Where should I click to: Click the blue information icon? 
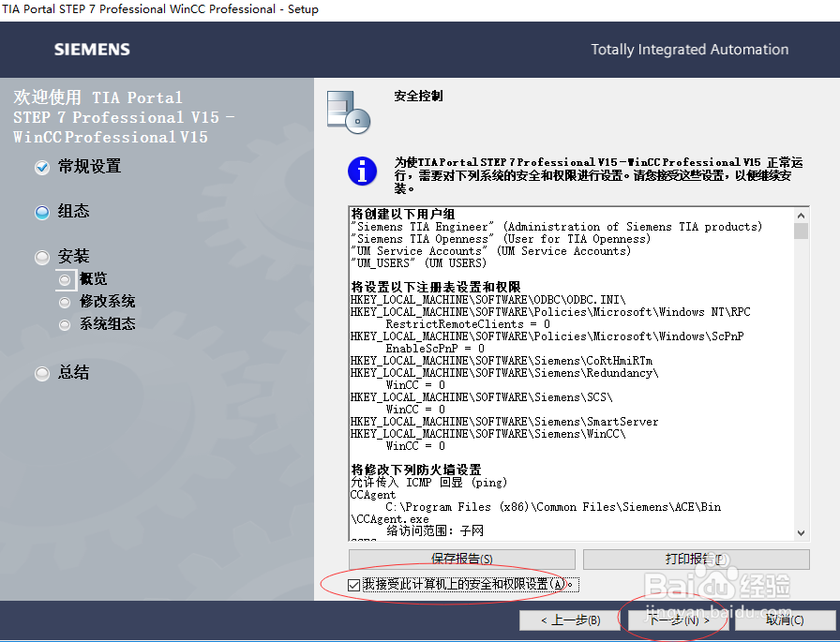362,172
